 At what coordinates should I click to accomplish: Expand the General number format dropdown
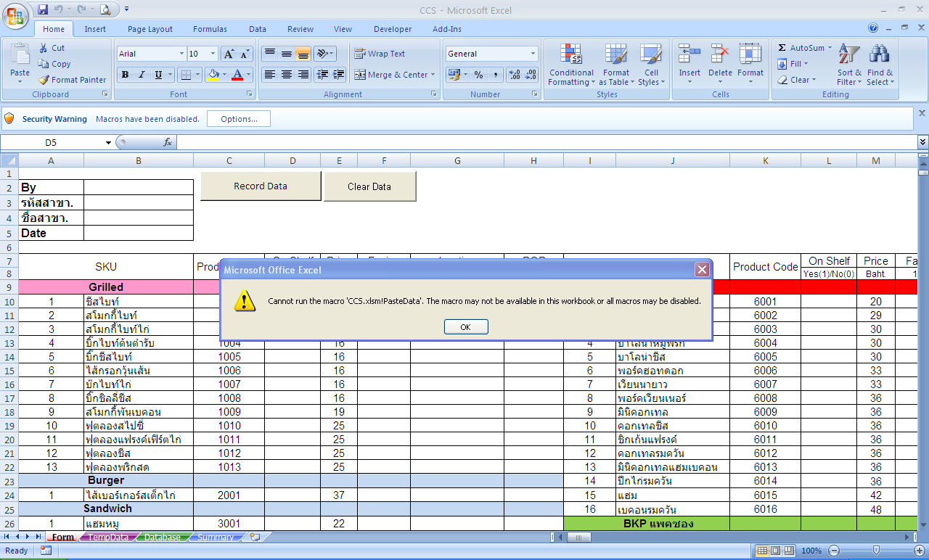[533, 54]
